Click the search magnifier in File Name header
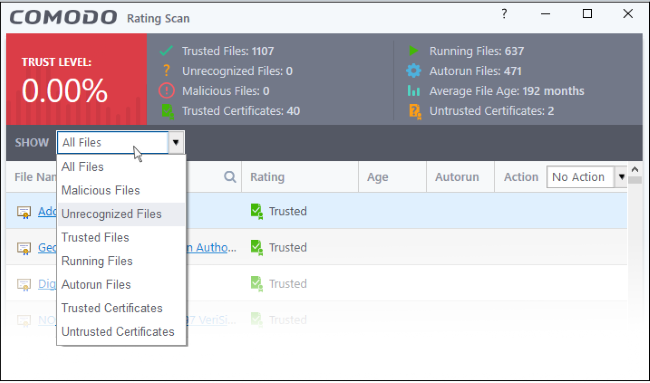Image resolution: width=650 pixels, height=383 pixels. [x=230, y=177]
